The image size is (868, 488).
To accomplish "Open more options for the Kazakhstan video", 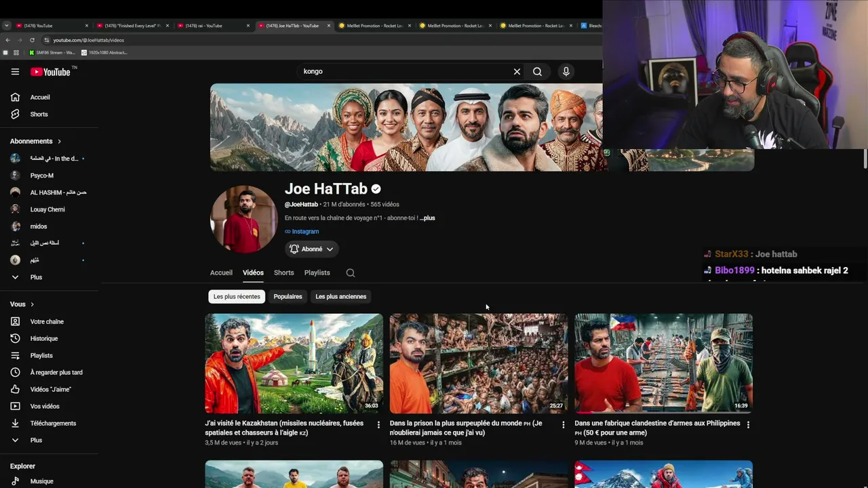I will (378, 424).
